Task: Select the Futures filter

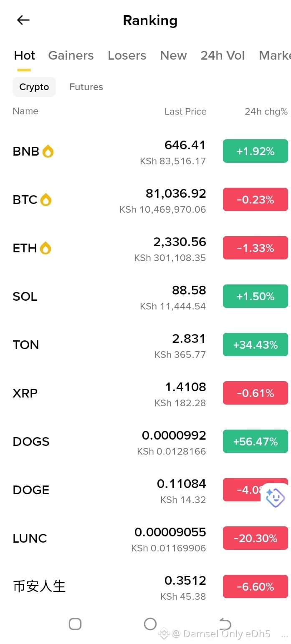Action: [86, 87]
